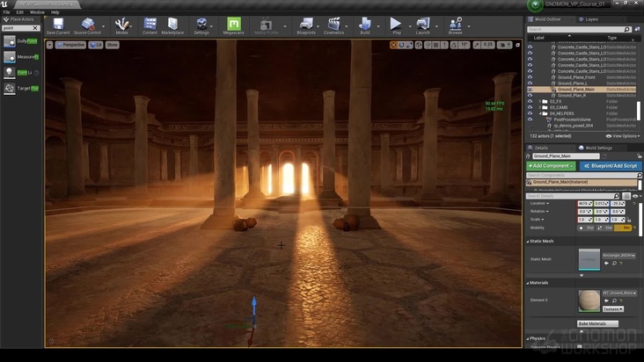Open the Marketplace icon
Image resolution: width=644 pixels, height=362 pixels.
click(x=172, y=25)
